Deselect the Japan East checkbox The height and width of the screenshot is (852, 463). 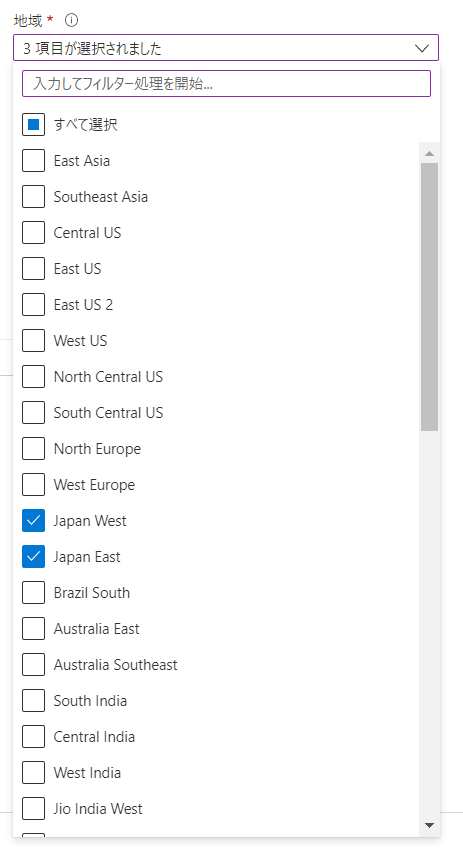34,556
